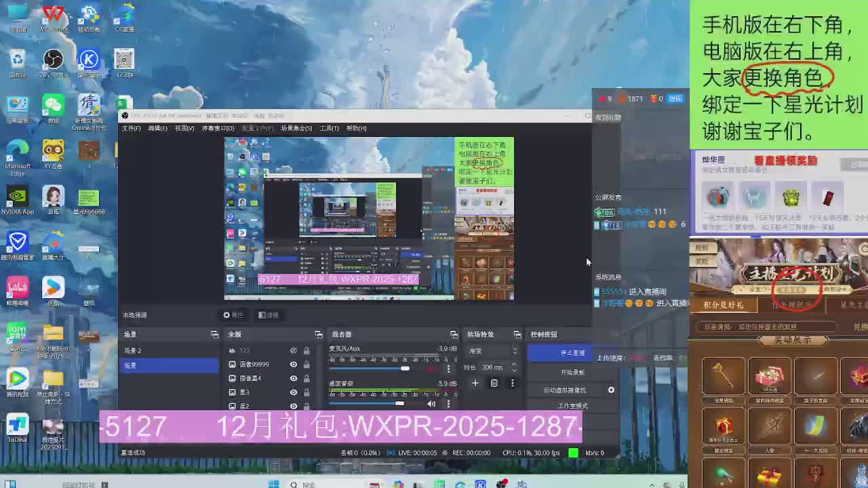
Task: Hide the 星3 source
Action: coord(294,392)
